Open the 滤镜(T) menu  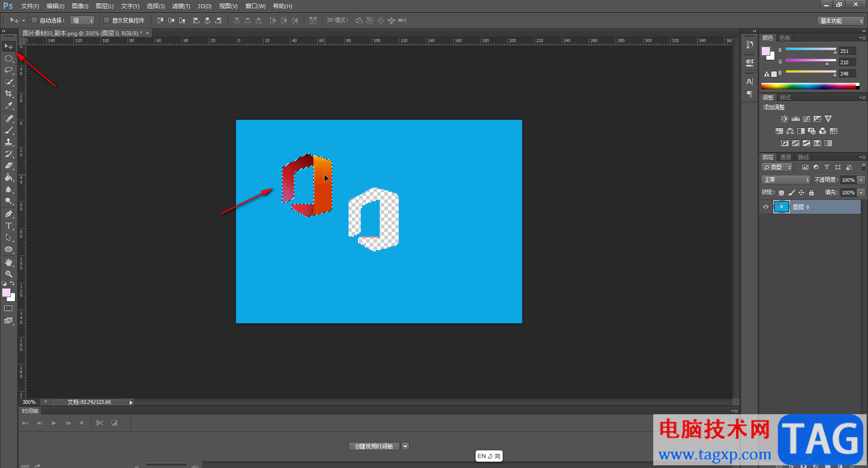(181, 6)
